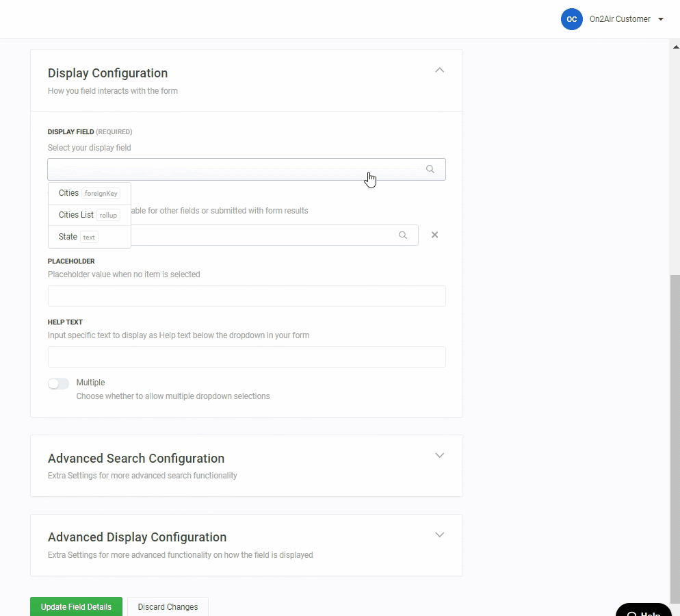Click the Help Text input box
The image size is (680, 616).
pyautogui.click(x=246, y=357)
